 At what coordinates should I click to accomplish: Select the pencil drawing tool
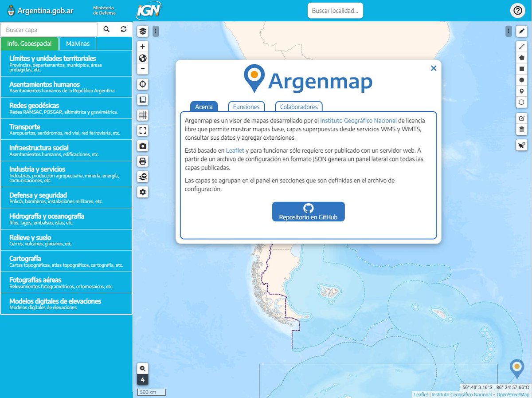[x=522, y=32]
